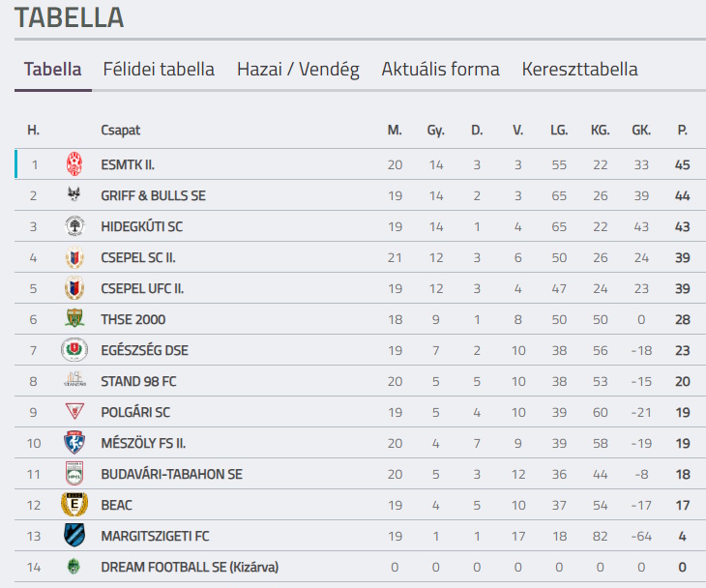
Task: Click the CSEPEL UFC II. team name
Action: click(x=142, y=288)
